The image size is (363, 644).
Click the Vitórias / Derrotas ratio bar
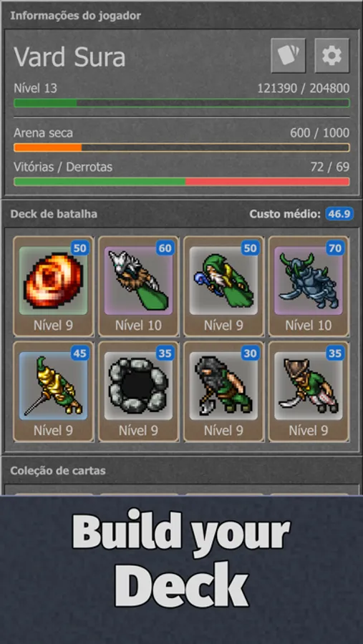pyautogui.click(x=182, y=182)
